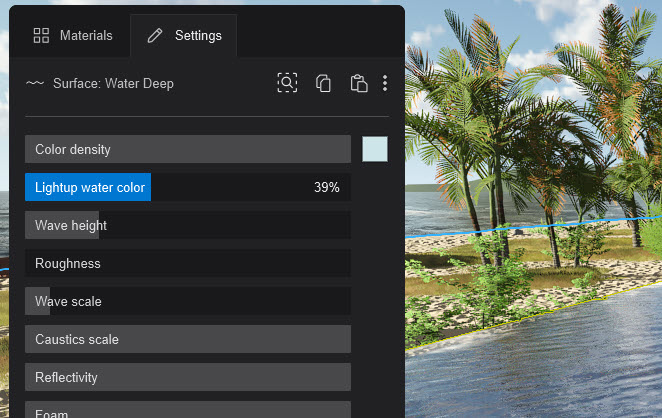
Task: Copy the material settings
Action: click(323, 84)
